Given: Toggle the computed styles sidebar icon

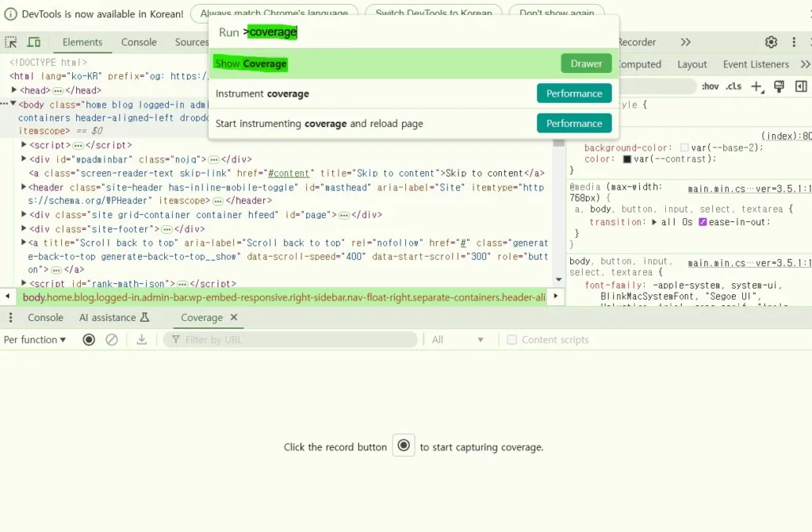Looking at the screenshot, I should pyautogui.click(x=801, y=86).
